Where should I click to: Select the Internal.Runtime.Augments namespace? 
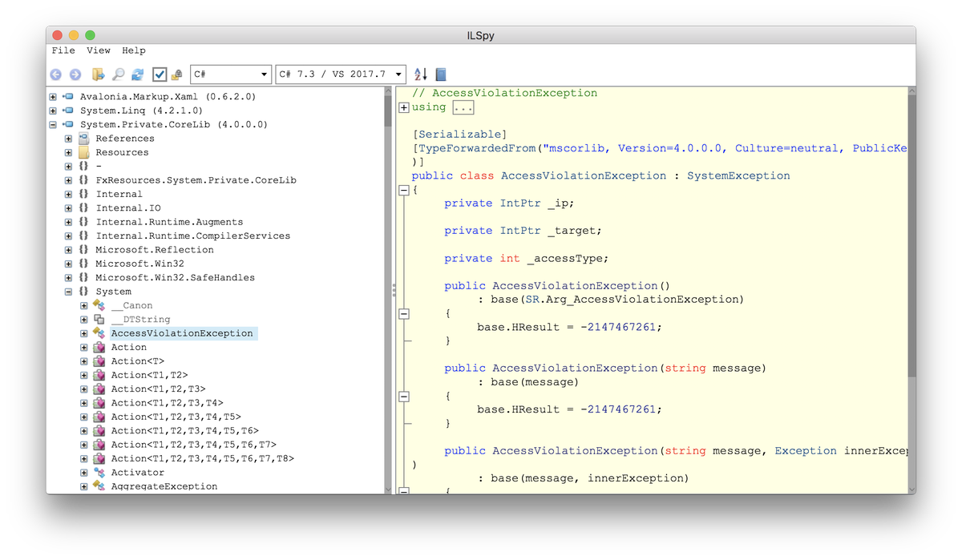169,222
